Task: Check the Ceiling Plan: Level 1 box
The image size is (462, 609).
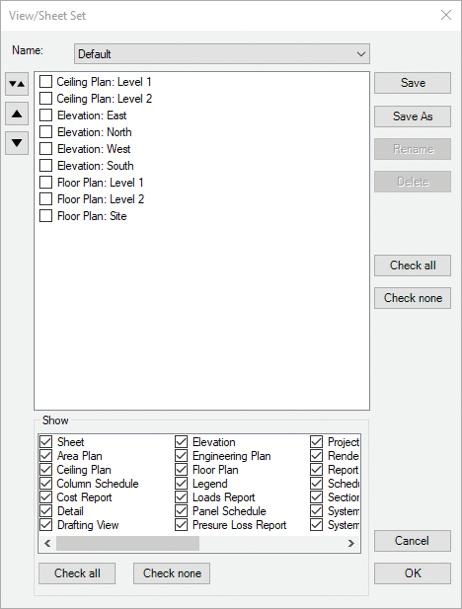Action: [x=46, y=82]
